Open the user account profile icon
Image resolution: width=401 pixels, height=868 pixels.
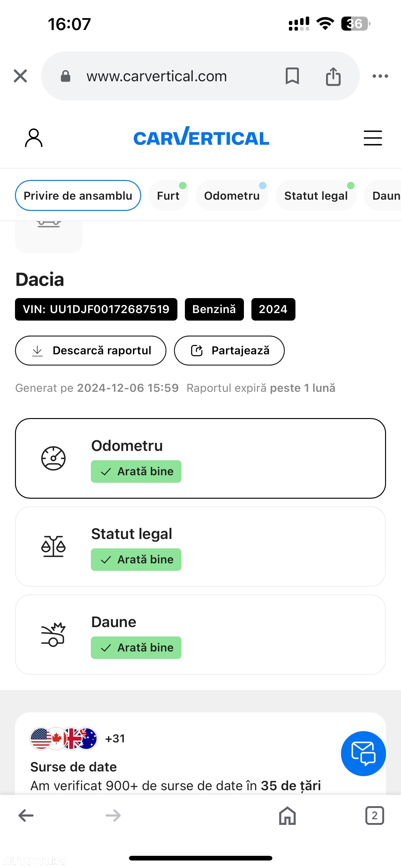click(x=34, y=138)
